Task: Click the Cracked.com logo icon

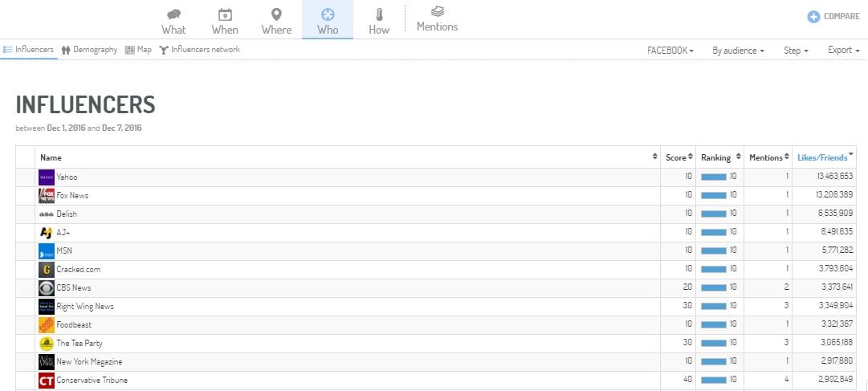Action: point(47,270)
